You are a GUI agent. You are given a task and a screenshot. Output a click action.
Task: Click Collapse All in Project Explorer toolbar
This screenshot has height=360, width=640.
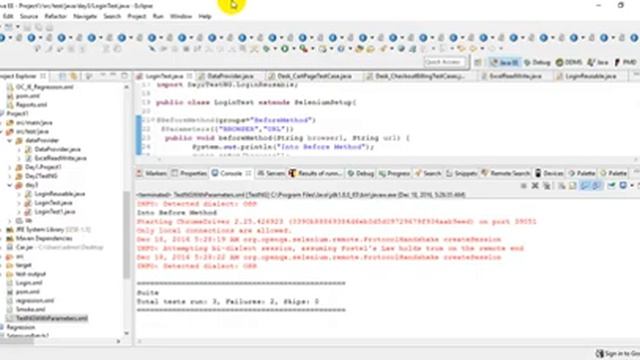pyautogui.click(x=62, y=76)
